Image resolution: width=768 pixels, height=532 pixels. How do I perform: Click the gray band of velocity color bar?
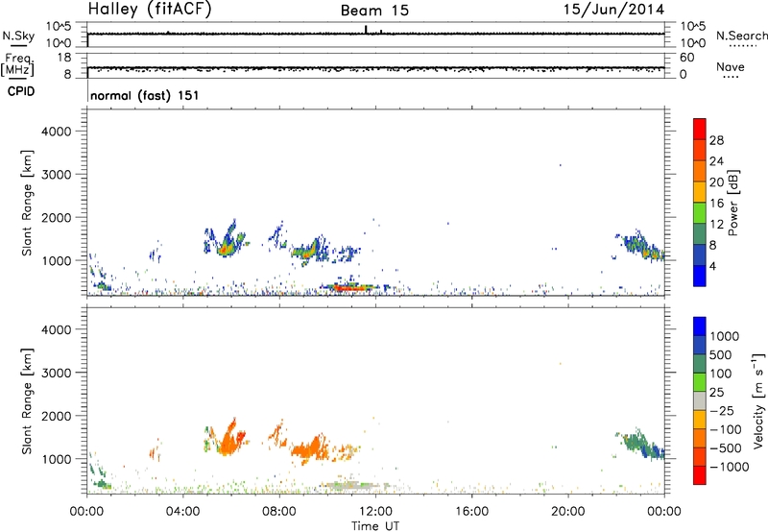pyautogui.click(x=700, y=400)
